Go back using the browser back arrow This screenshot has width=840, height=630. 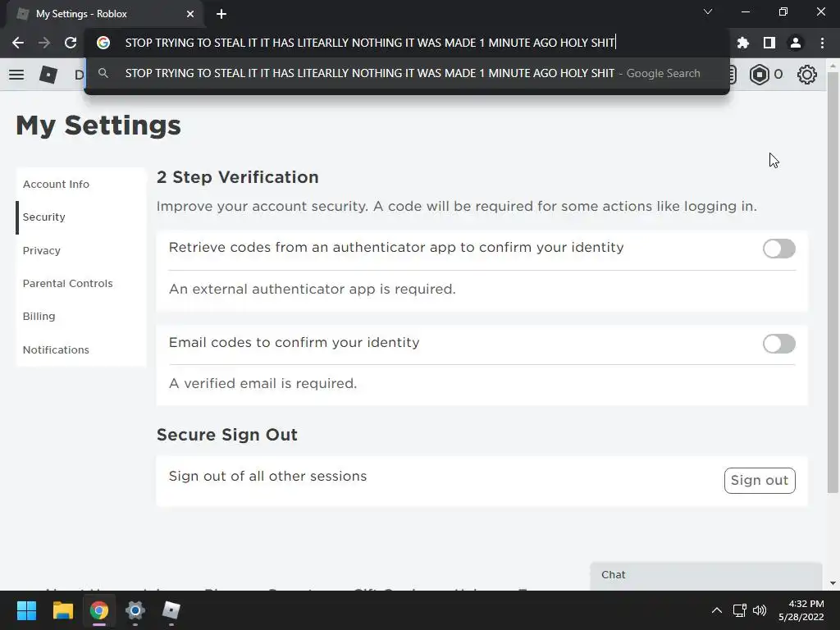coord(18,43)
